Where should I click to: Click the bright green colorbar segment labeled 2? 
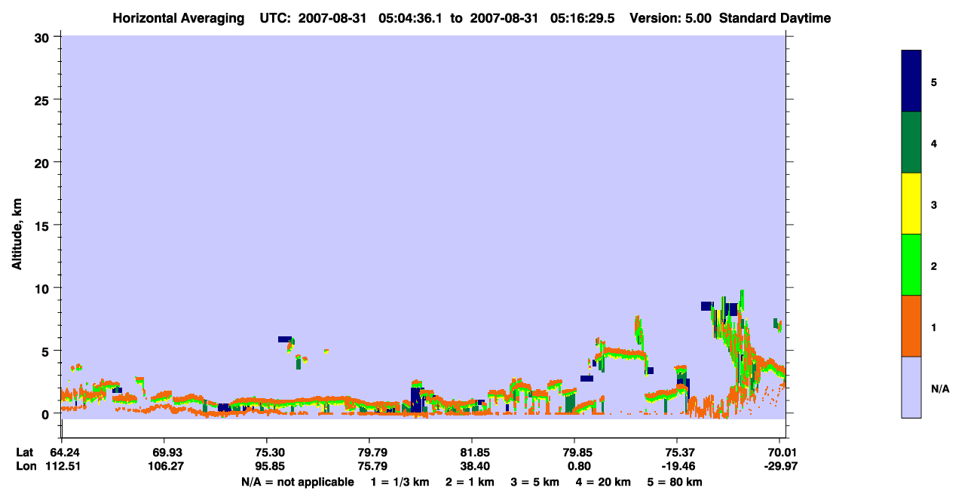click(911, 265)
